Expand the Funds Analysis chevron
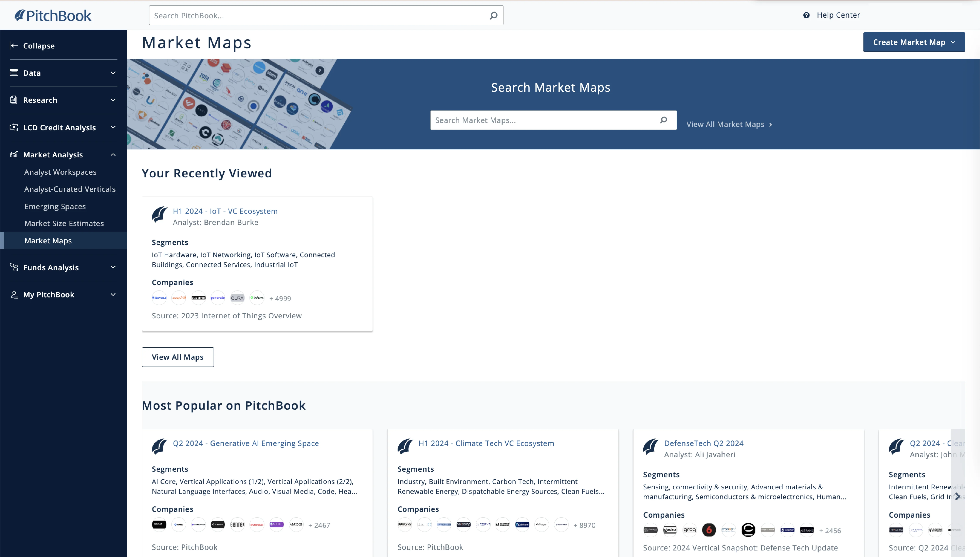Screen dimensions: 980x557 tap(113, 267)
